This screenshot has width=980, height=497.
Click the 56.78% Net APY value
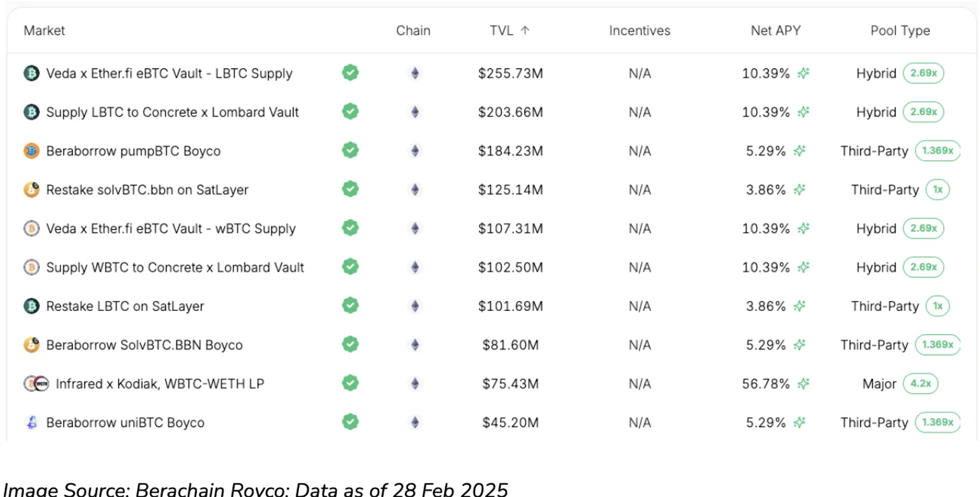pyautogui.click(x=766, y=384)
